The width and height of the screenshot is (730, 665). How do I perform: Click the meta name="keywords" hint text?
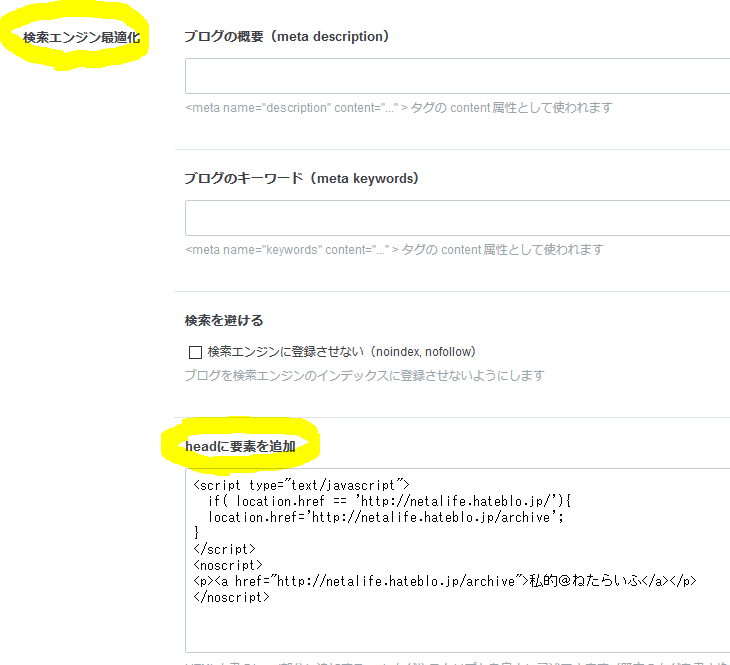pyautogui.click(x=394, y=250)
